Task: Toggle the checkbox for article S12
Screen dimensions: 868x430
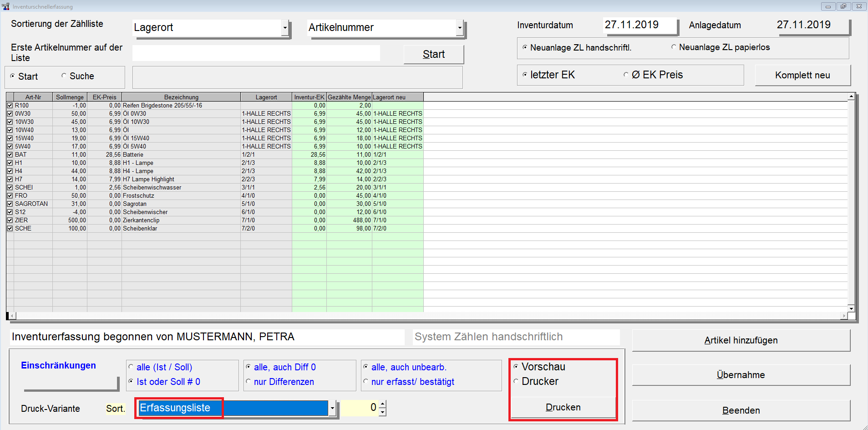Action: click(x=10, y=212)
